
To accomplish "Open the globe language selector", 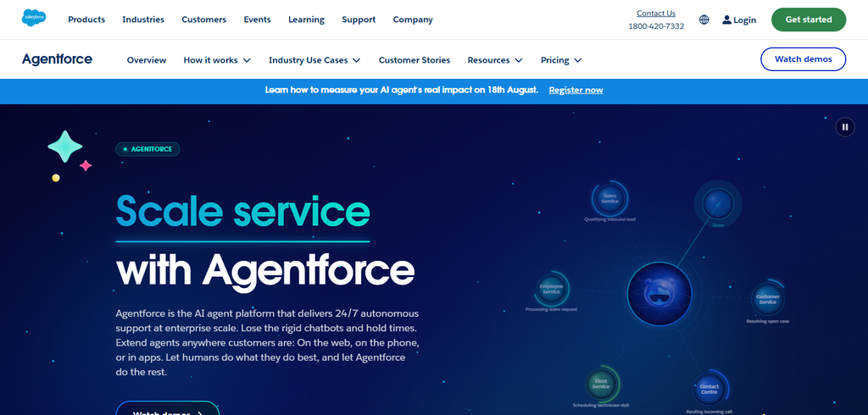I will click(x=704, y=20).
